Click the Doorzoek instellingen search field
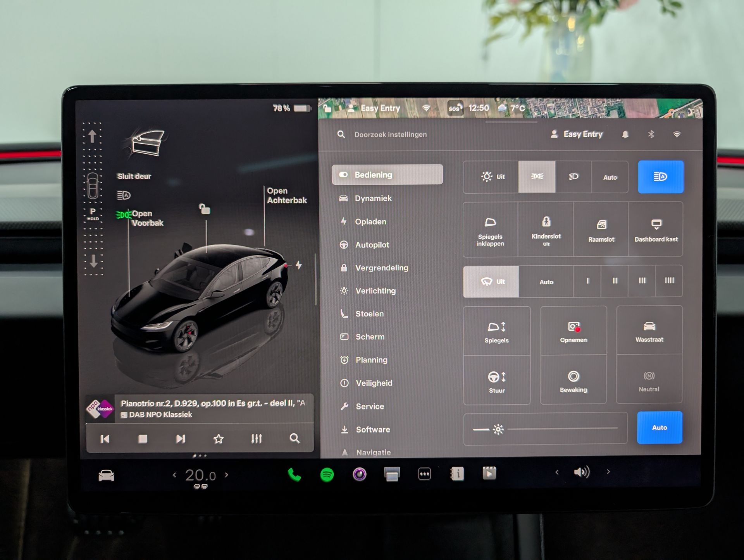 (390, 135)
